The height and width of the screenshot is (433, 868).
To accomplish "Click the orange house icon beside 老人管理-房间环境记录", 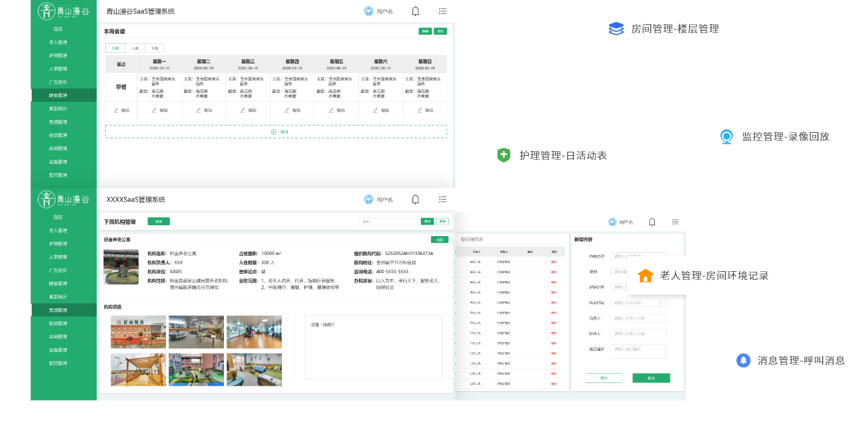I will [x=645, y=275].
